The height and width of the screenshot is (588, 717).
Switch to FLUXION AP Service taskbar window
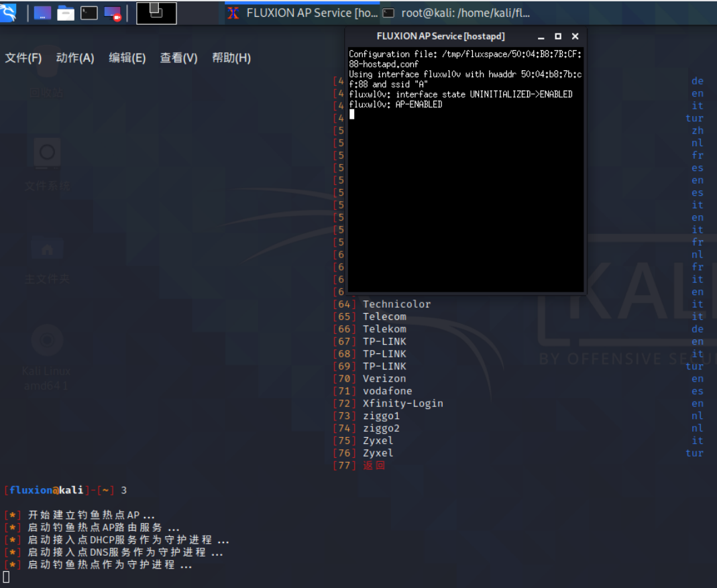(302, 13)
